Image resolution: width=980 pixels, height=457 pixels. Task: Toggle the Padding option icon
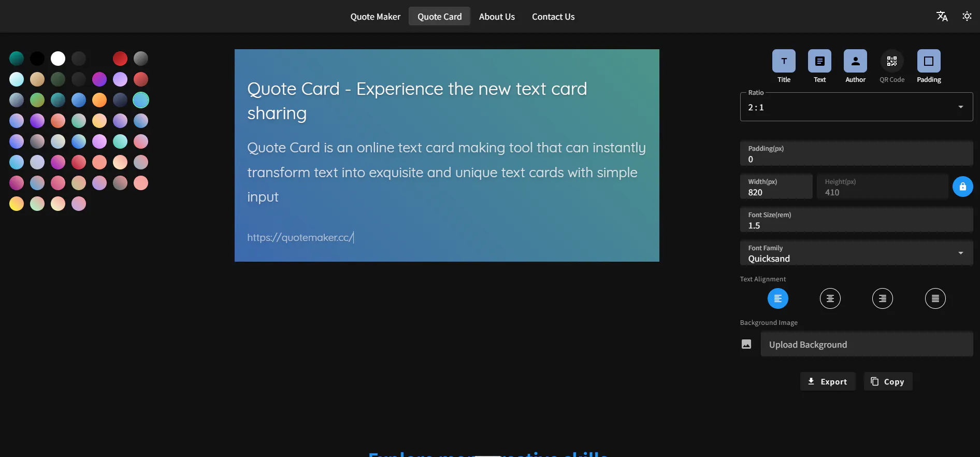point(929,61)
